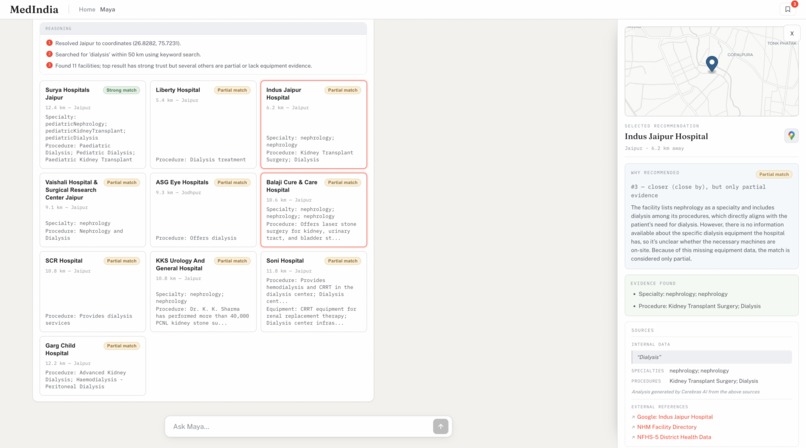Select the Surya Hospitals Jaipur card
806x448 pixels.
pyautogui.click(x=93, y=124)
